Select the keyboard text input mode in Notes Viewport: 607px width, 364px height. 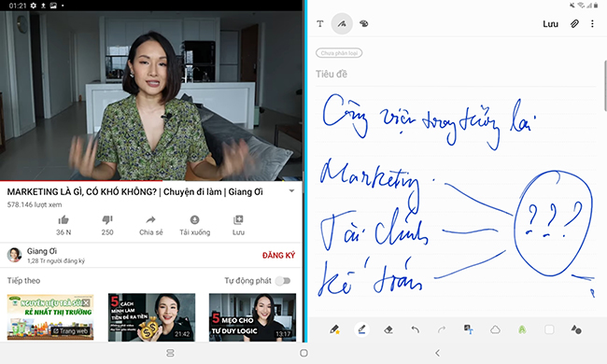tap(319, 24)
